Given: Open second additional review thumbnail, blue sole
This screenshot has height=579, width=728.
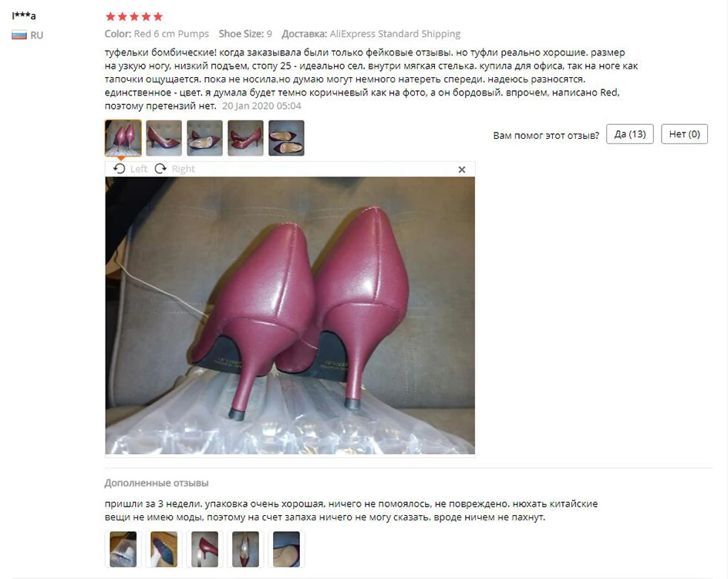Looking at the screenshot, I should (x=164, y=549).
